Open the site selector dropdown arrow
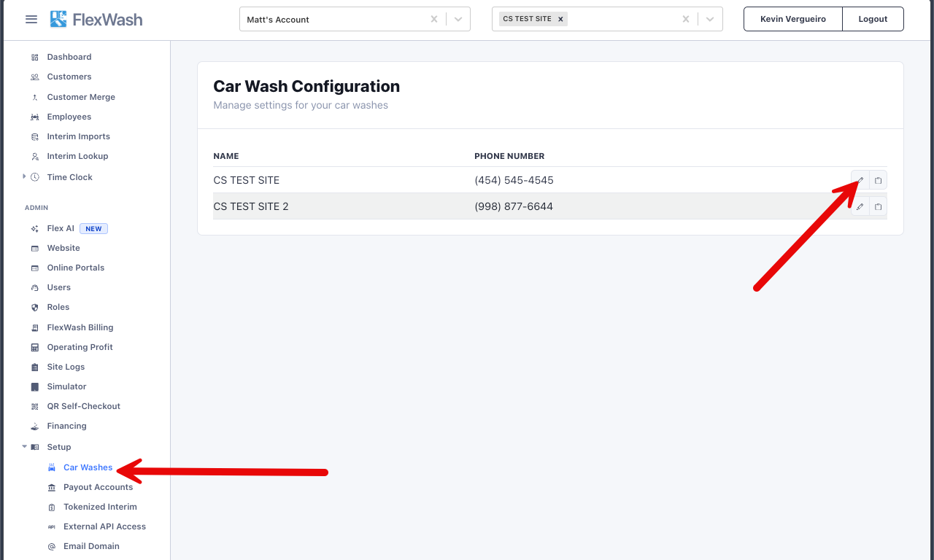The height and width of the screenshot is (560, 934). [710, 20]
